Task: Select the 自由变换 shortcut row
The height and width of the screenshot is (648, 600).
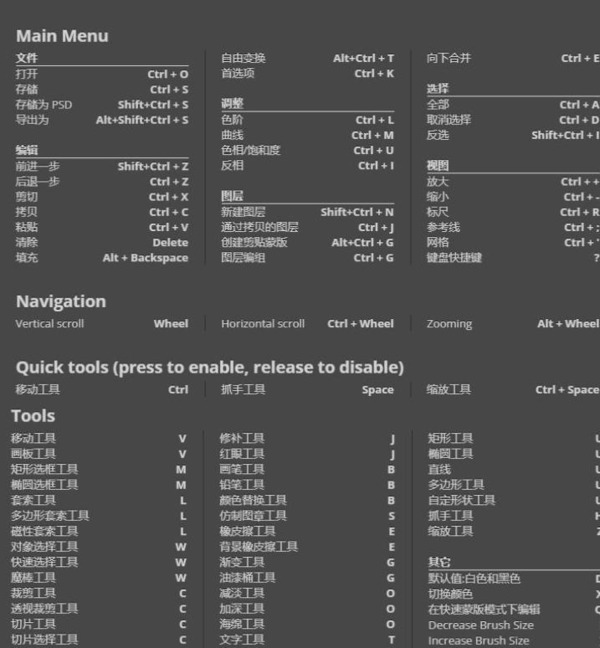Action: (243, 58)
